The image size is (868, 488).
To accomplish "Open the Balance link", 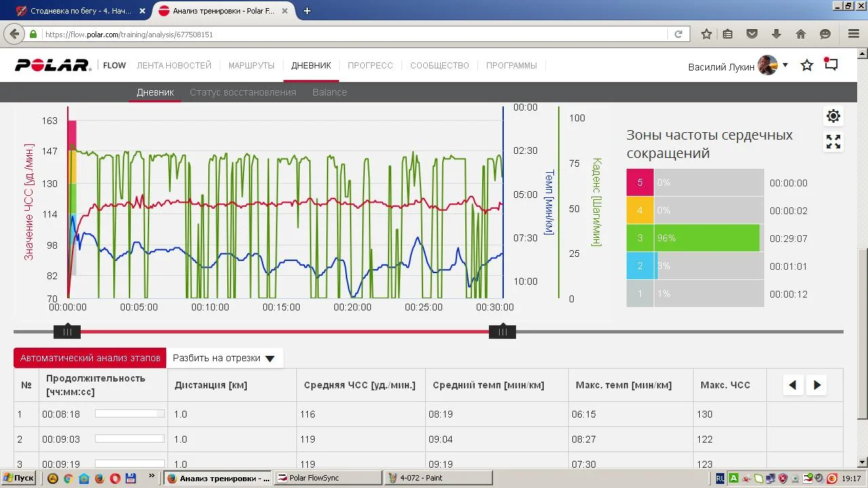I will coord(330,92).
